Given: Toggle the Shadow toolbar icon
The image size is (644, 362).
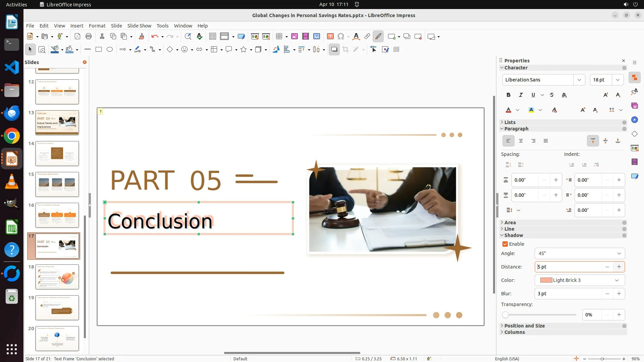Looking at the screenshot, I should [x=334, y=50].
